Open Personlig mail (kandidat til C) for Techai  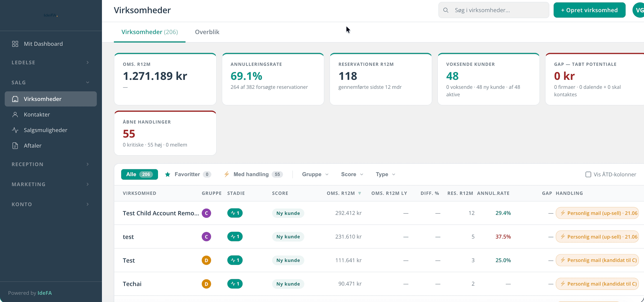click(x=597, y=284)
